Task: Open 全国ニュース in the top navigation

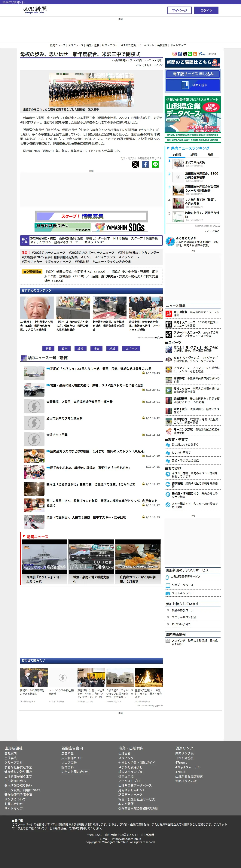Action: (76, 45)
